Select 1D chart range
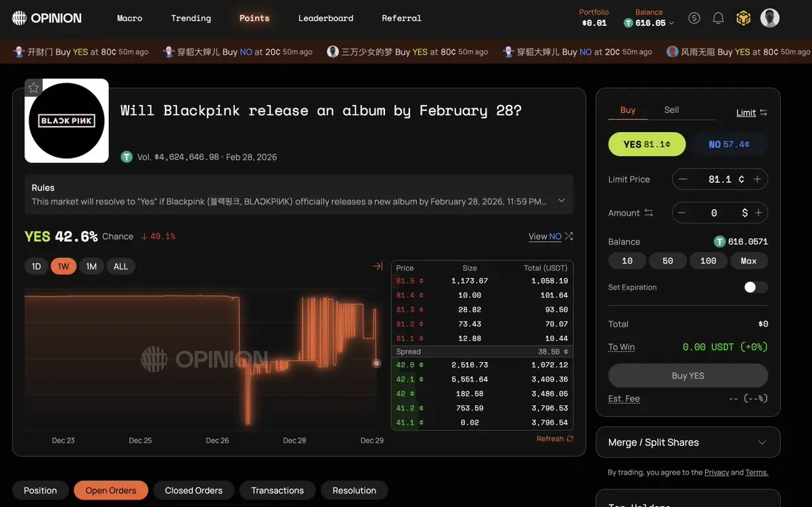812x507 pixels. [x=37, y=266]
